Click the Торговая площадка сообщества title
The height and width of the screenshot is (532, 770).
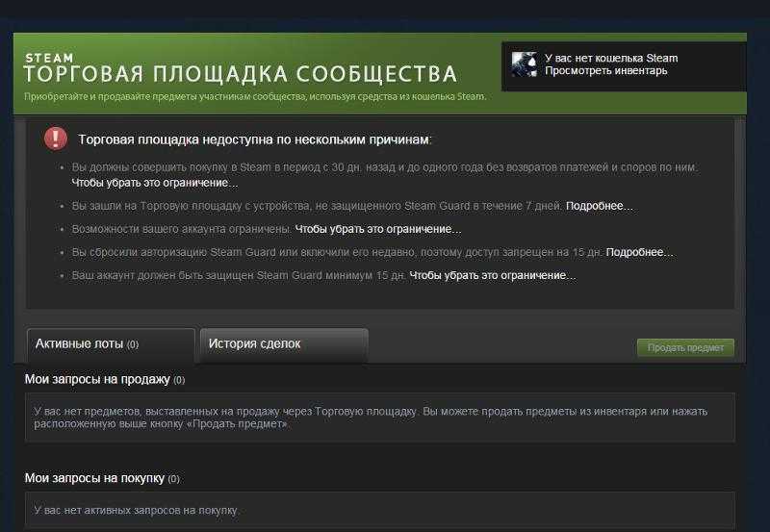click(241, 75)
